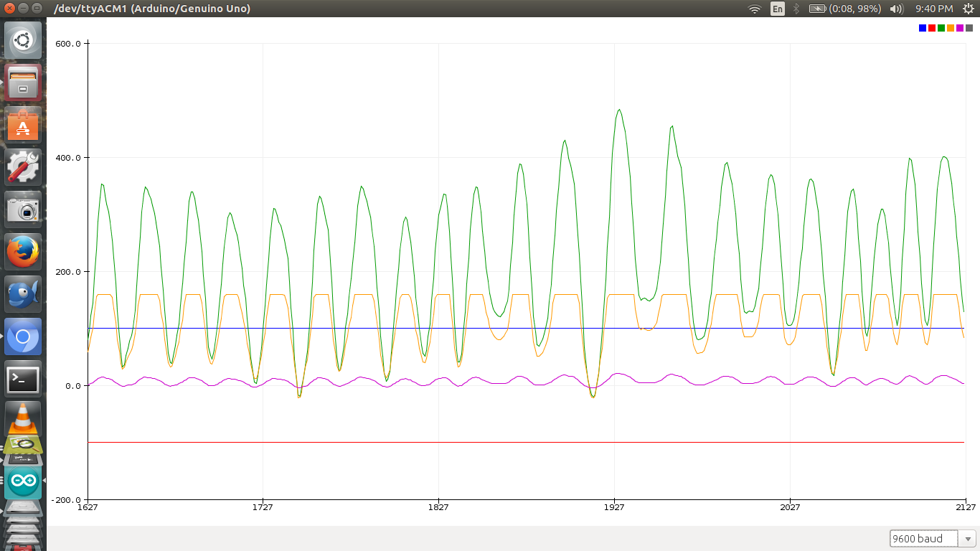Screen dimensions: 980x551
Task: Click the green legend color swatch
Action: (941, 28)
